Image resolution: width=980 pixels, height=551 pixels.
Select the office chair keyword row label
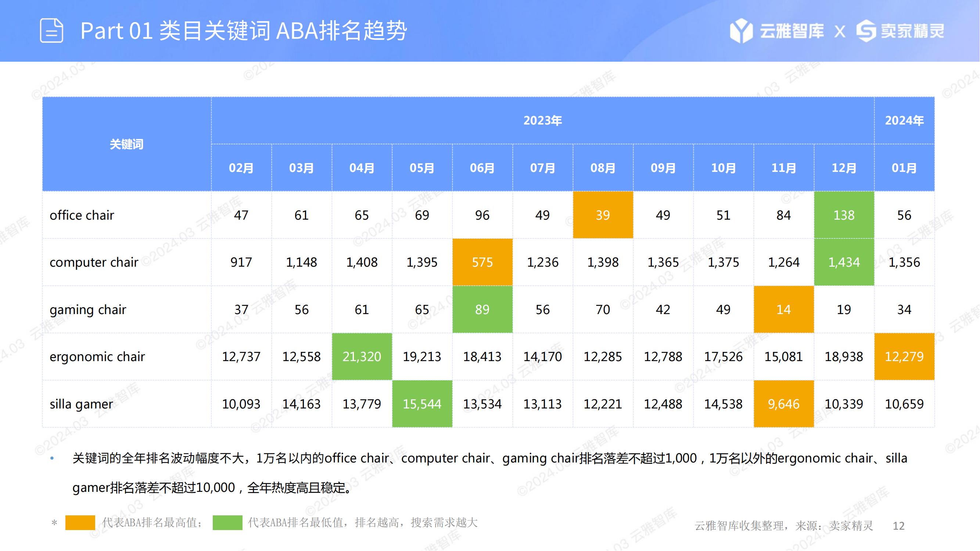pos(82,215)
